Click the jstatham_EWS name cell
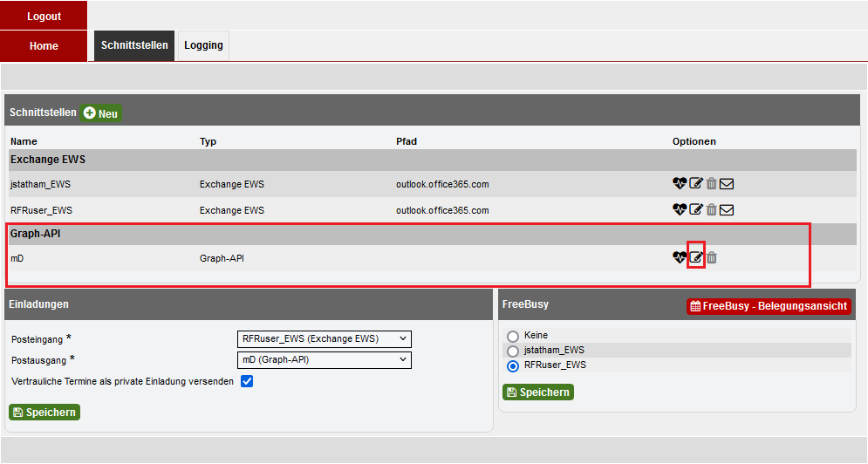 tap(40, 184)
